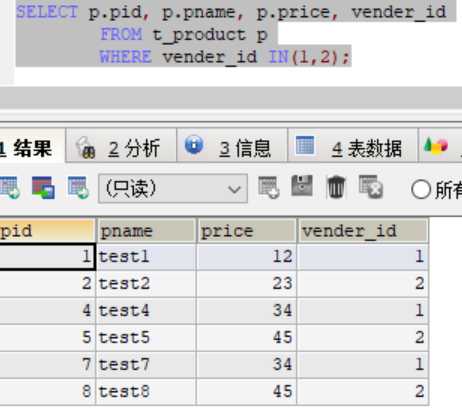Open the (只读) mode dropdown
Screen dimensions: 462x409
point(173,188)
